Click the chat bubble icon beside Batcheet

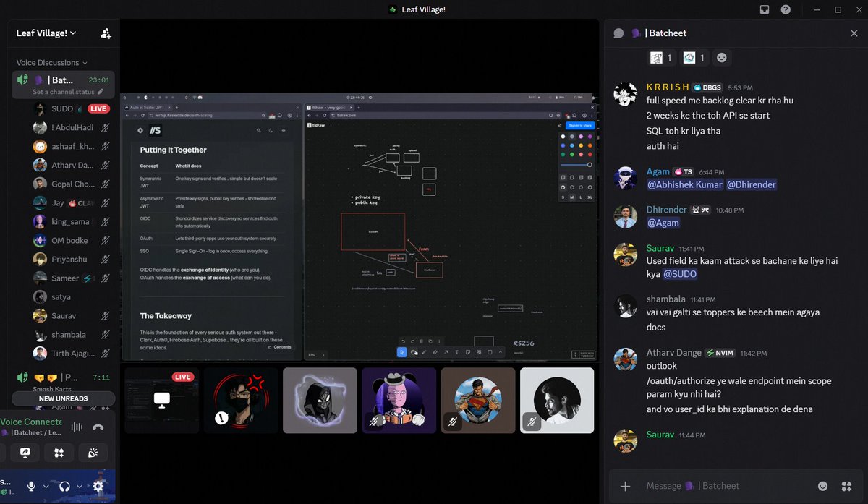point(618,33)
